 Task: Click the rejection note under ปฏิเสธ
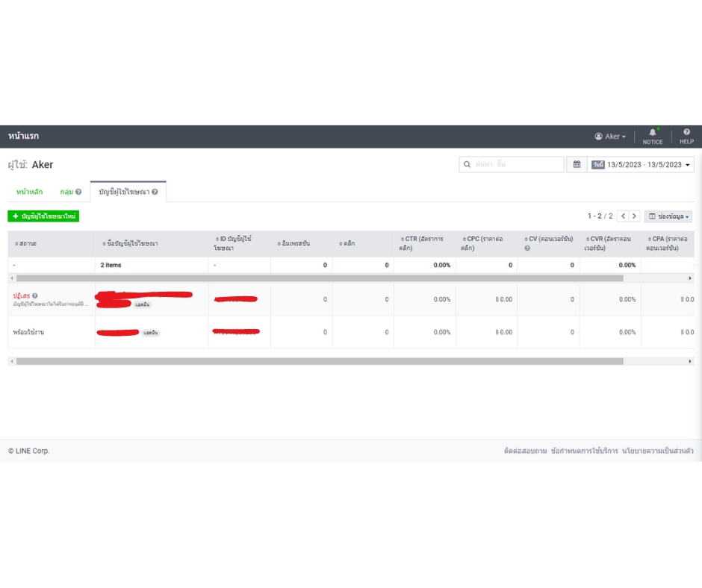(51, 304)
